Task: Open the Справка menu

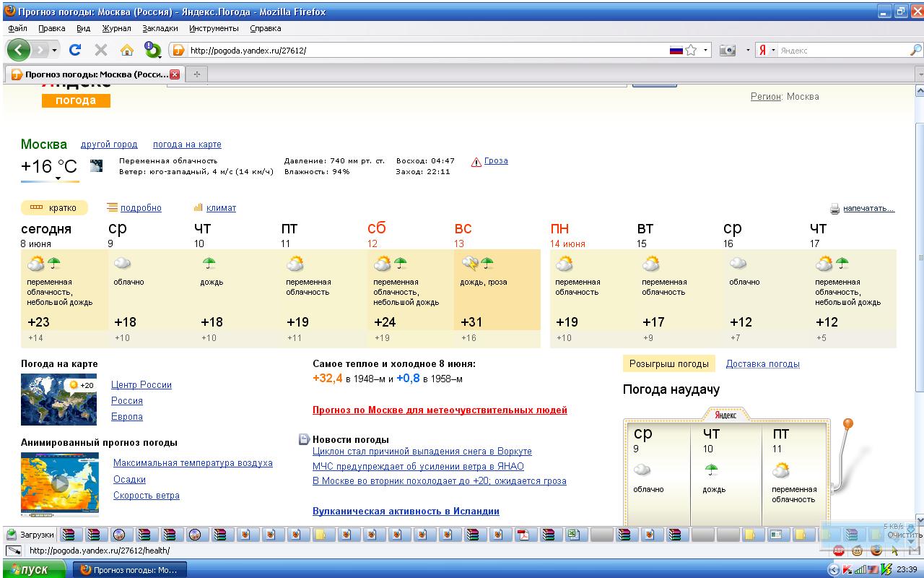Action: pyautogui.click(x=265, y=28)
